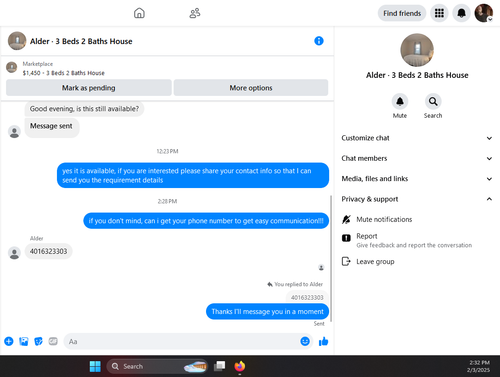This screenshot has height=377, width=500.
Task: Open the emoji picker smiley icon
Action: [305, 341]
